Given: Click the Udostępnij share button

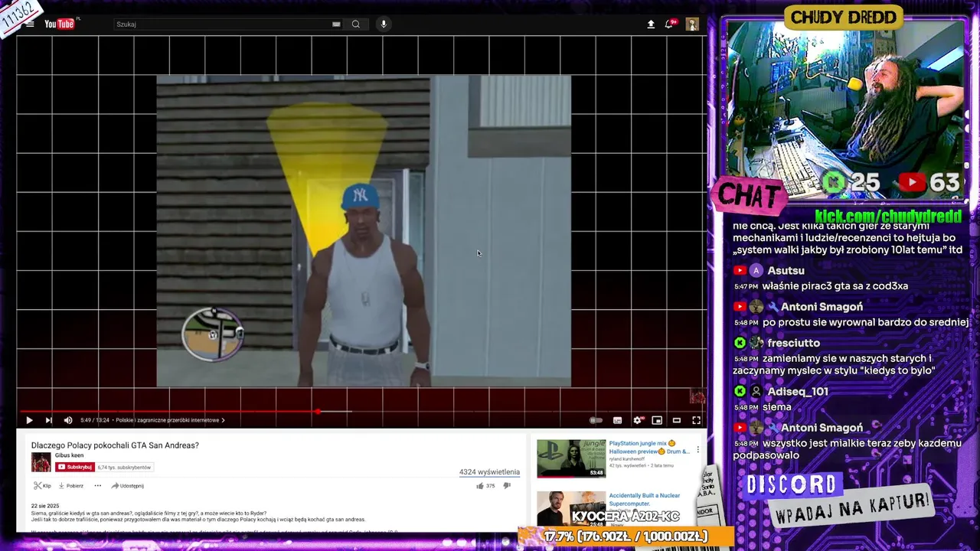Looking at the screenshot, I should pyautogui.click(x=127, y=486).
